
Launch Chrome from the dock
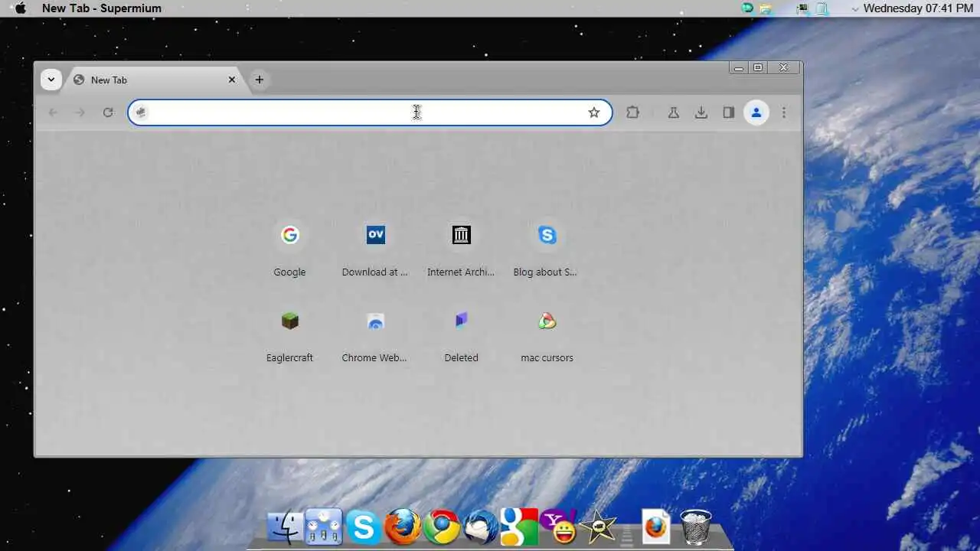point(442,527)
